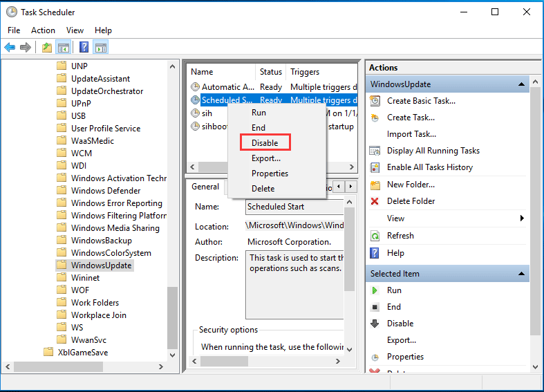The image size is (544, 392).
Task: Click the Display All Running Tasks icon
Action: tap(375, 151)
